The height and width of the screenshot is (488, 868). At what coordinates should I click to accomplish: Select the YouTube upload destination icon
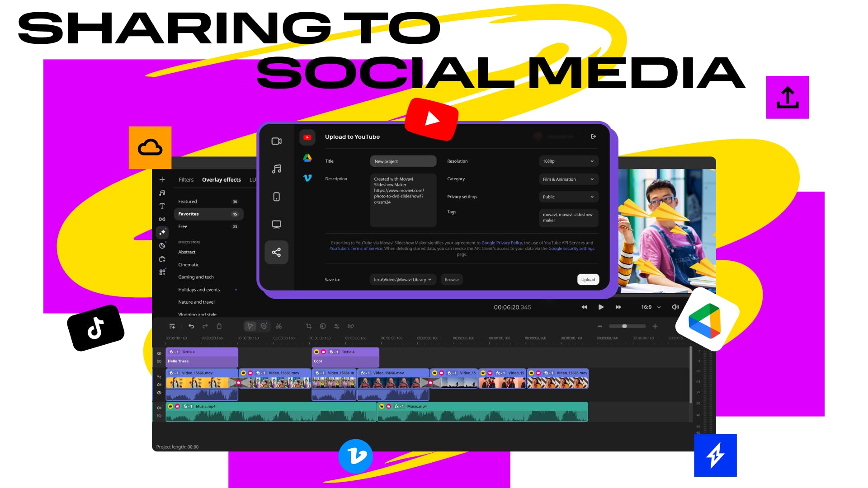307,137
